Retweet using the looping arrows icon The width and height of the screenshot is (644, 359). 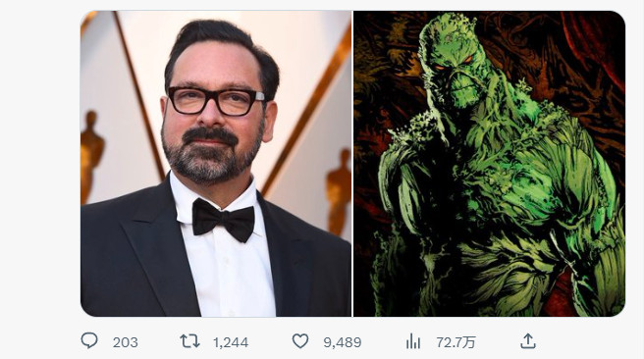click(189, 341)
